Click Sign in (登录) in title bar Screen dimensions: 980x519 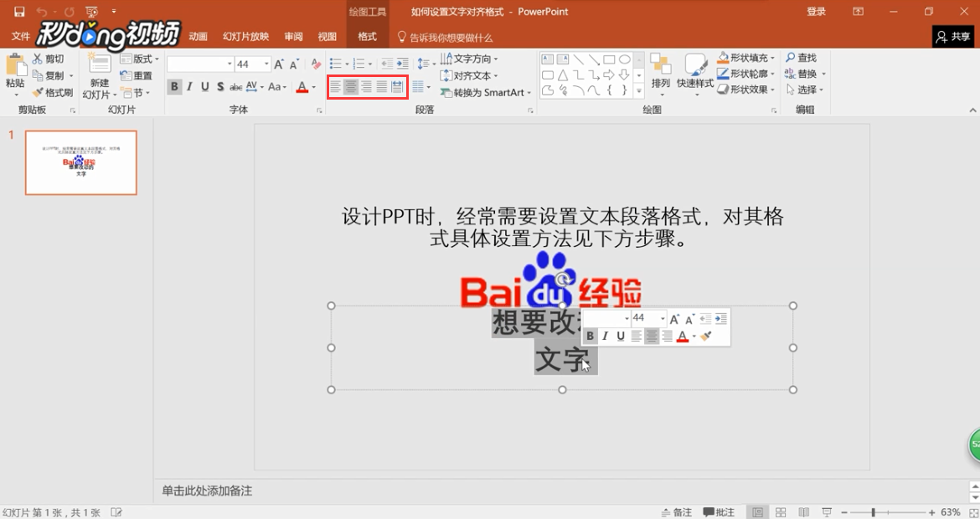[x=817, y=11]
